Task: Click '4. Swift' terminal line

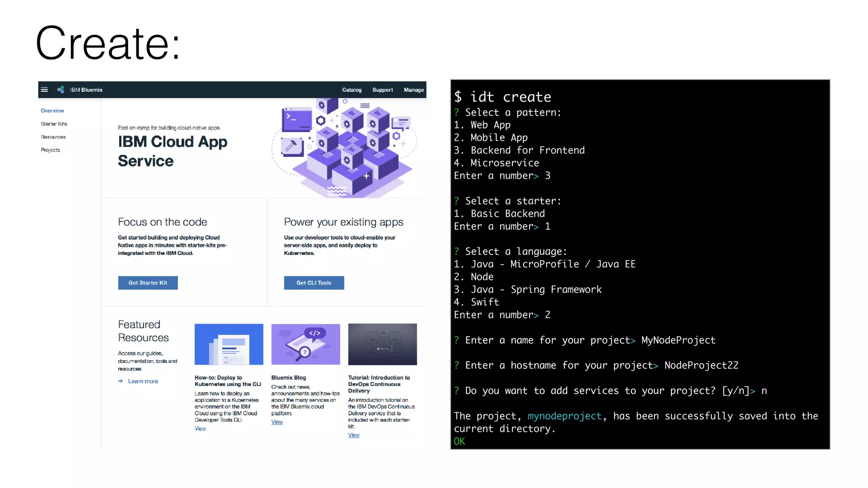Action: point(476,302)
